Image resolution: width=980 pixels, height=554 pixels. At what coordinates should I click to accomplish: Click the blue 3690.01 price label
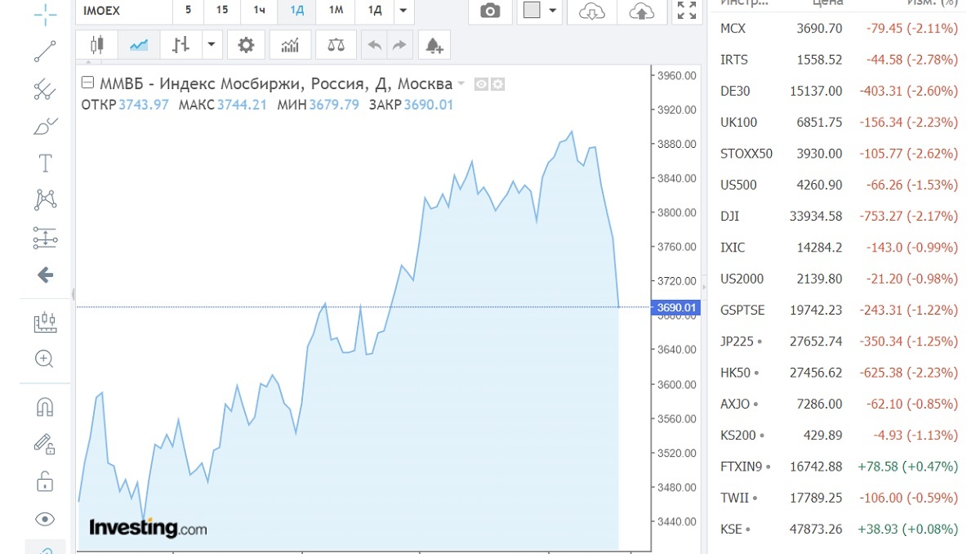coord(677,307)
